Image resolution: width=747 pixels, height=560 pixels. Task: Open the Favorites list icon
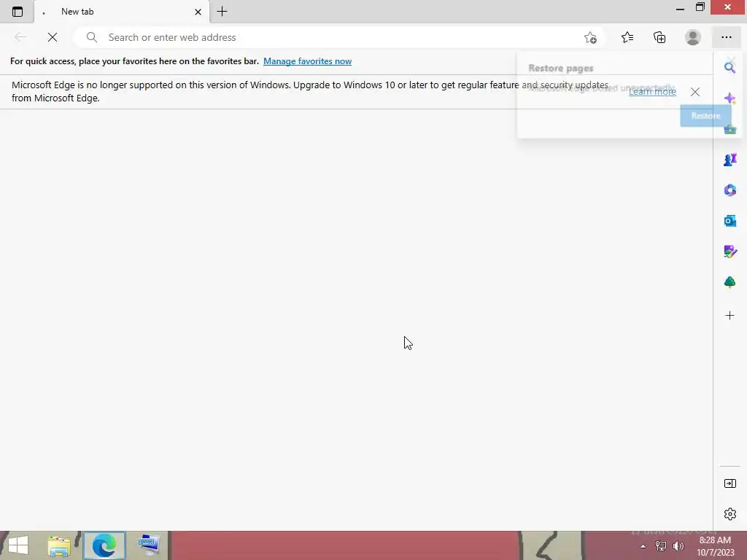pos(627,37)
